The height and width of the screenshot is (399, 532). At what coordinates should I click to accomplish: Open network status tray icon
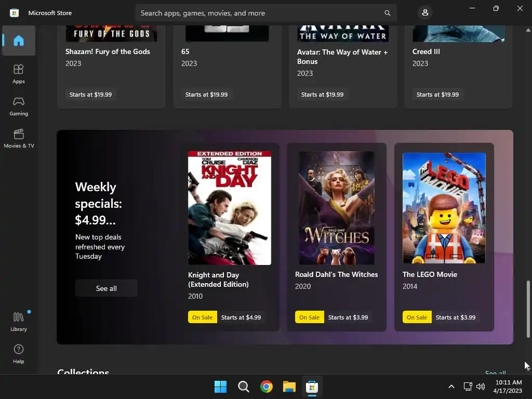(x=468, y=387)
